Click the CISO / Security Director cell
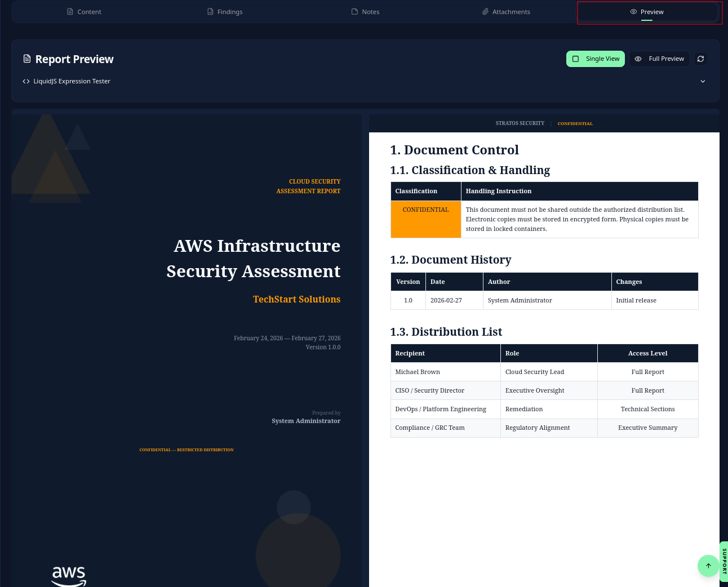 446,390
